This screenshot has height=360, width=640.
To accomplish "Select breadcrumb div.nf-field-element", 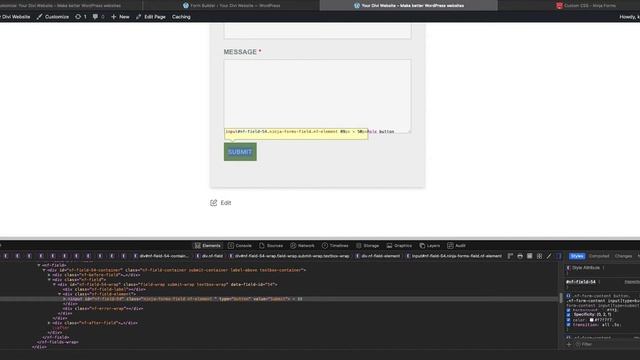I will tap(378, 256).
